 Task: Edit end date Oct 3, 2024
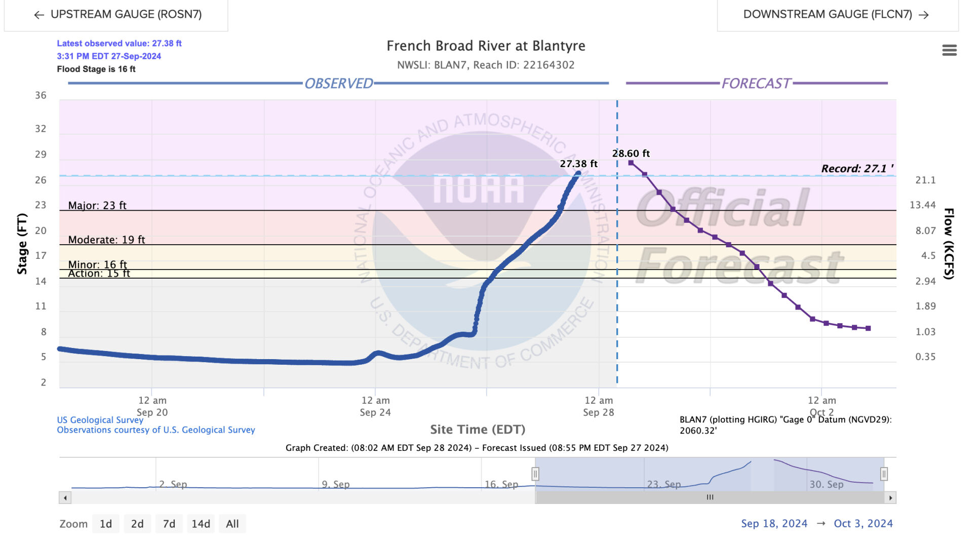pyautogui.click(x=863, y=524)
